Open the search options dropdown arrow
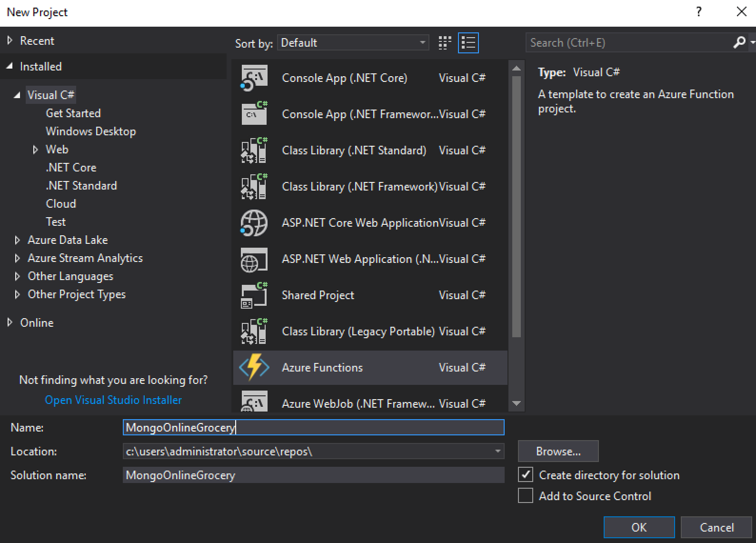 (752, 42)
